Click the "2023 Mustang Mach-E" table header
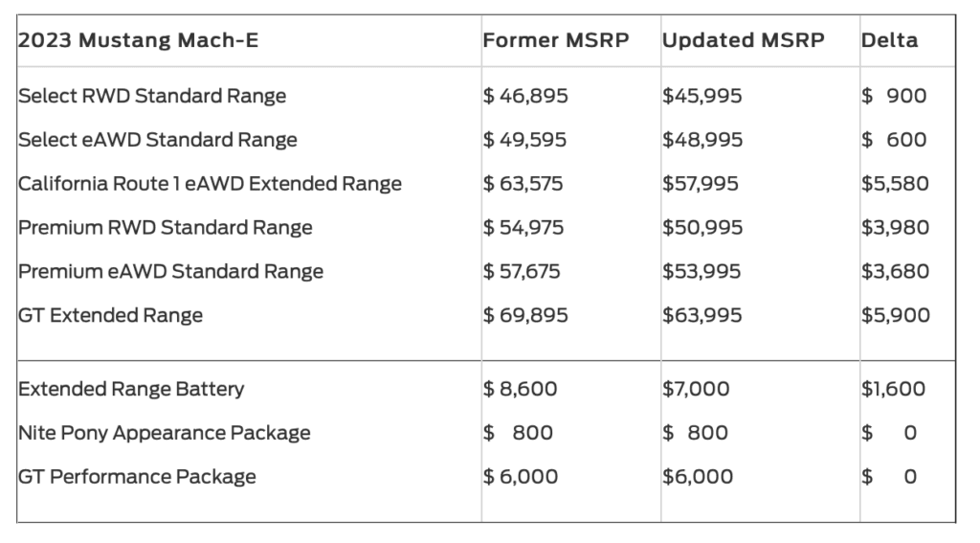This screenshot has width=980, height=543. tap(138, 40)
